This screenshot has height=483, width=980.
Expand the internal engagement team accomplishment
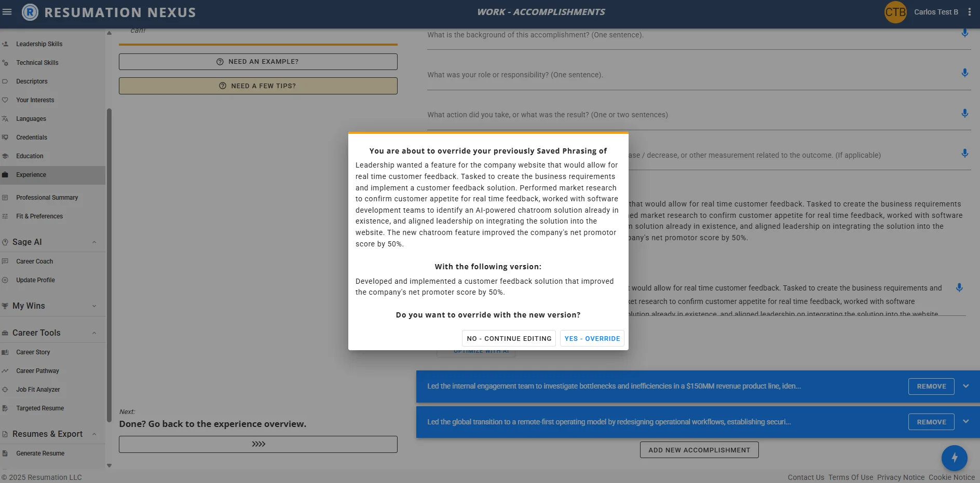point(965,386)
